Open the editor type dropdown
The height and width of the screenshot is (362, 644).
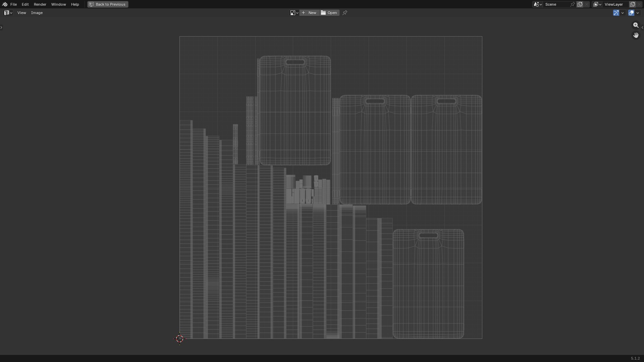[x=8, y=13]
